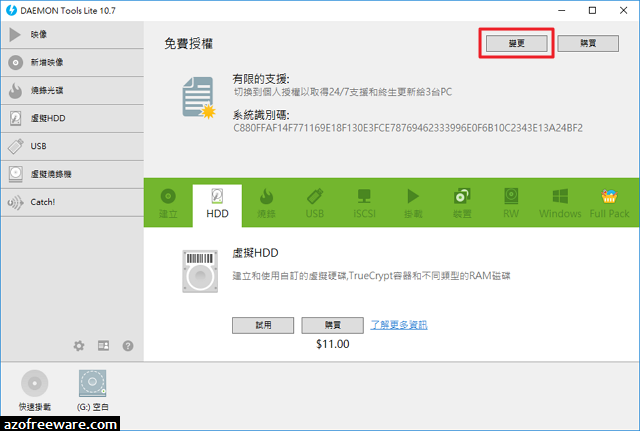Screen dimensions: 640x431
Task: Click the 免費授權 heading
Action: pyautogui.click(x=188, y=44)
